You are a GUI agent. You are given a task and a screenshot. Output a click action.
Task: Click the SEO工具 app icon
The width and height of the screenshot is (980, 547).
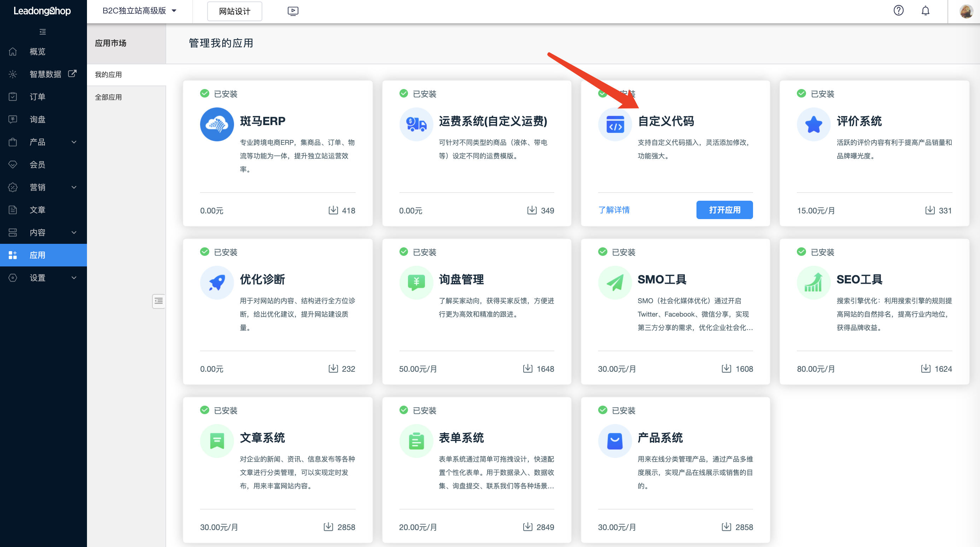click(813, 282)
